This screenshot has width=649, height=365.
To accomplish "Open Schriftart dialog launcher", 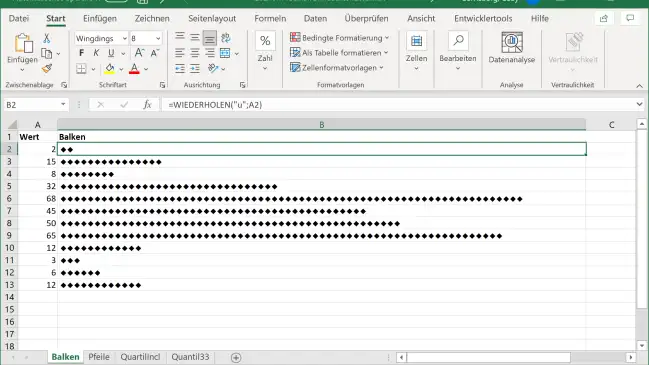I will tap(162, 85).
